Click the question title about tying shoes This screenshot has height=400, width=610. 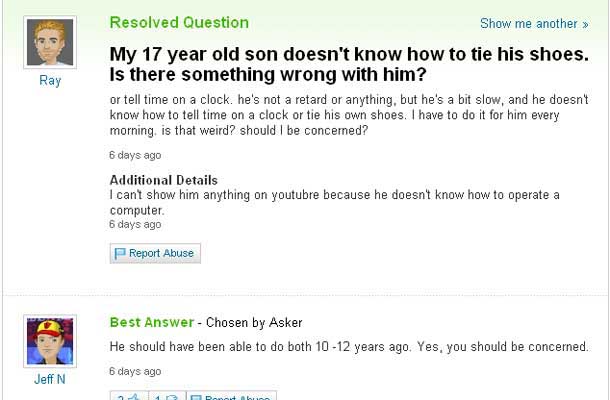(x=346, y=63)
